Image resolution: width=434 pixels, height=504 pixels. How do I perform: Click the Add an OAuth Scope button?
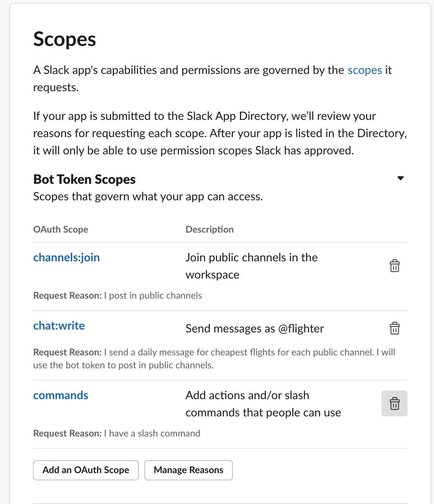(x=86, y=470)
